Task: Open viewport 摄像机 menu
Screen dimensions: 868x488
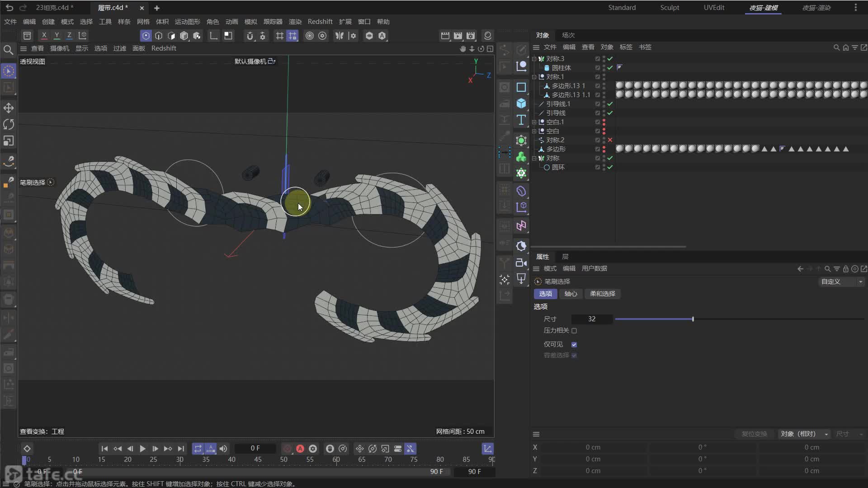Action: tap(60, 48)
